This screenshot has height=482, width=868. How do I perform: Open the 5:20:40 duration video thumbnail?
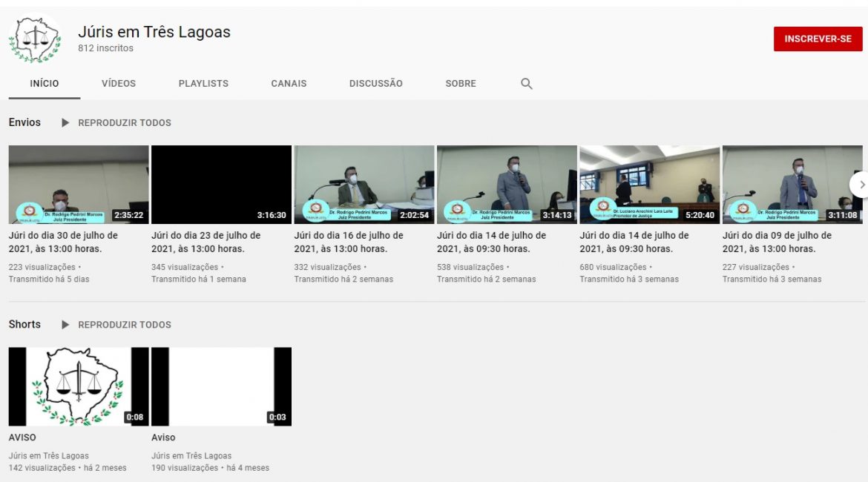[649, 185]
